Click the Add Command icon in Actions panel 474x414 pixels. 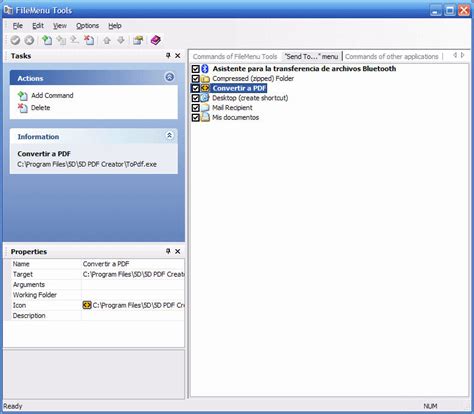(23, 96)
